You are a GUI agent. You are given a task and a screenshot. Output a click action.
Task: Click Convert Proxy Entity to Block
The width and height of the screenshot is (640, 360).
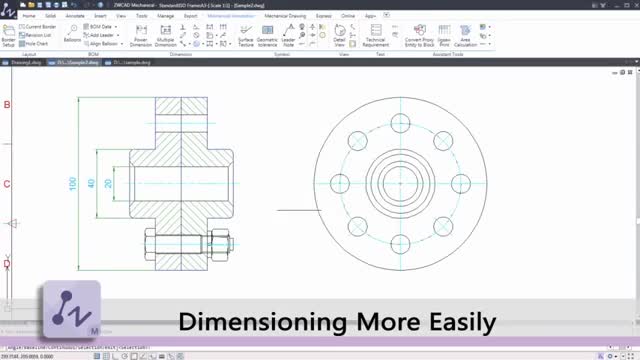pos(419,36)
